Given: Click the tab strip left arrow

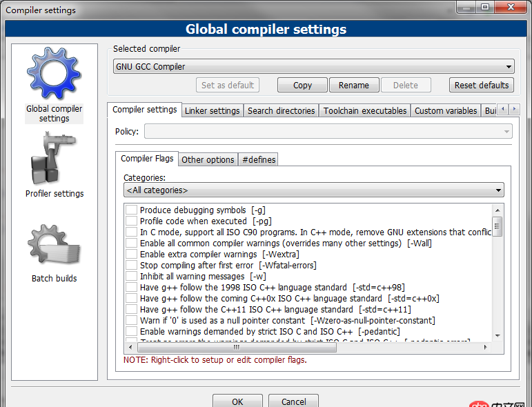Looking at the screenshot, I should [503, 109].
